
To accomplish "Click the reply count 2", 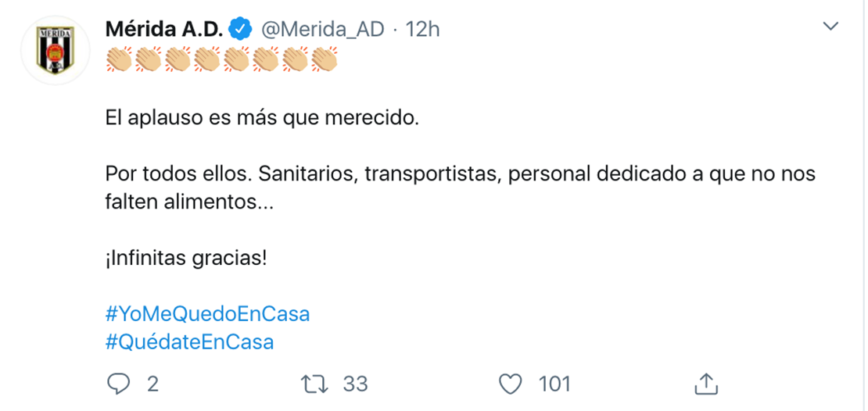I will [x=152, y=384].
